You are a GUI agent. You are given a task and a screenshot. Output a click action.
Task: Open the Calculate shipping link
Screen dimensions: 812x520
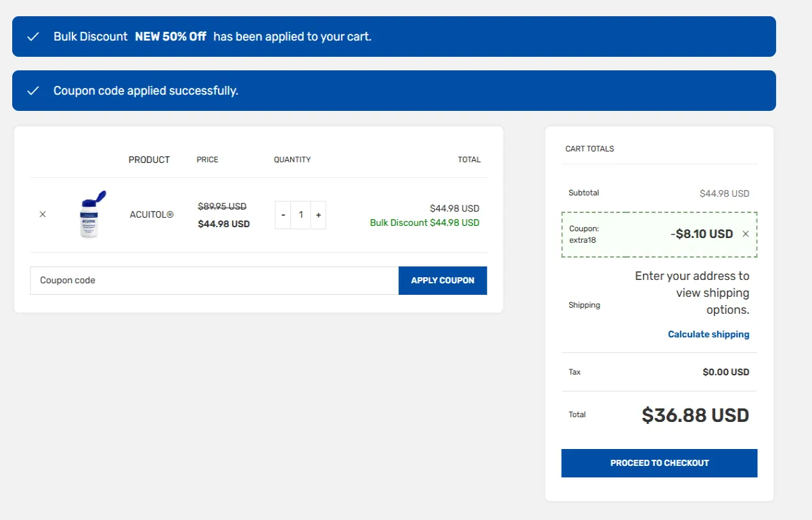pyautogui.click(x=708, y=334)
